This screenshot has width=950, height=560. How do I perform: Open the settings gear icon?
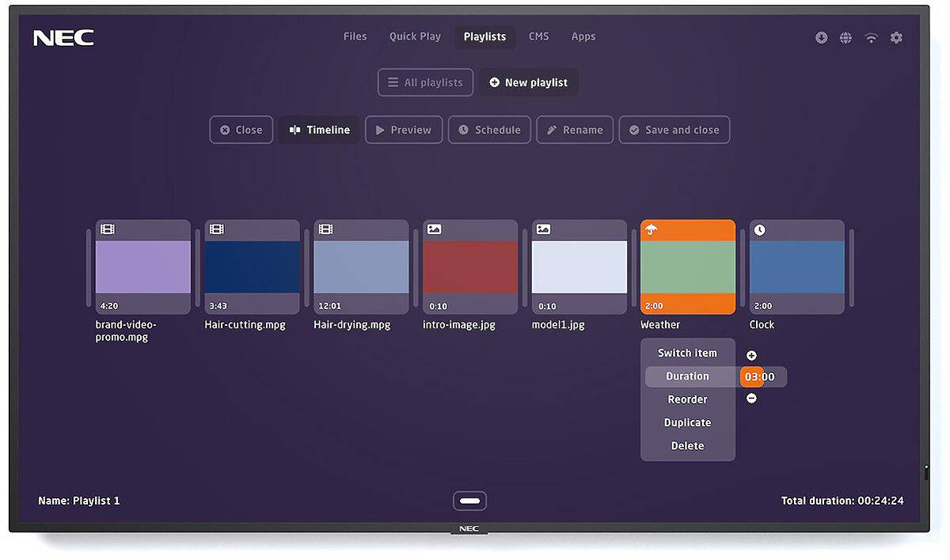896,38
